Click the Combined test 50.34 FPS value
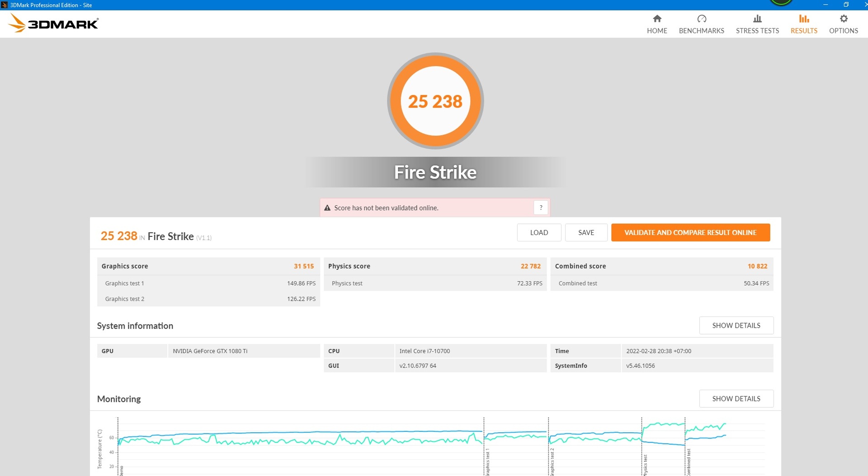Screen dimensions: 868x476 (x=756, y=283)
